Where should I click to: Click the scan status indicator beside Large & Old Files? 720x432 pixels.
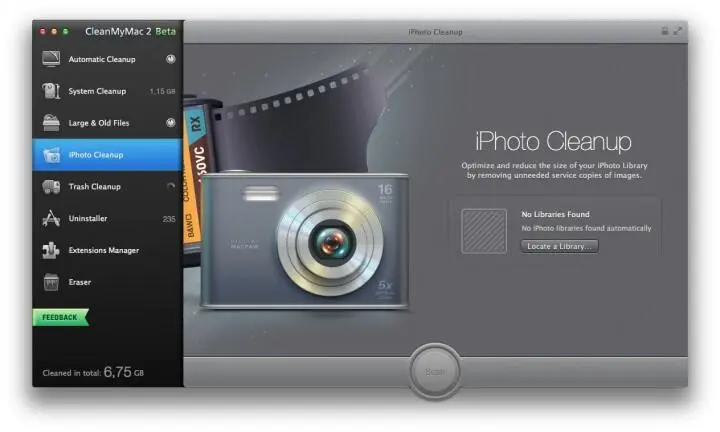pyautogui.click(x=170, y=123)
